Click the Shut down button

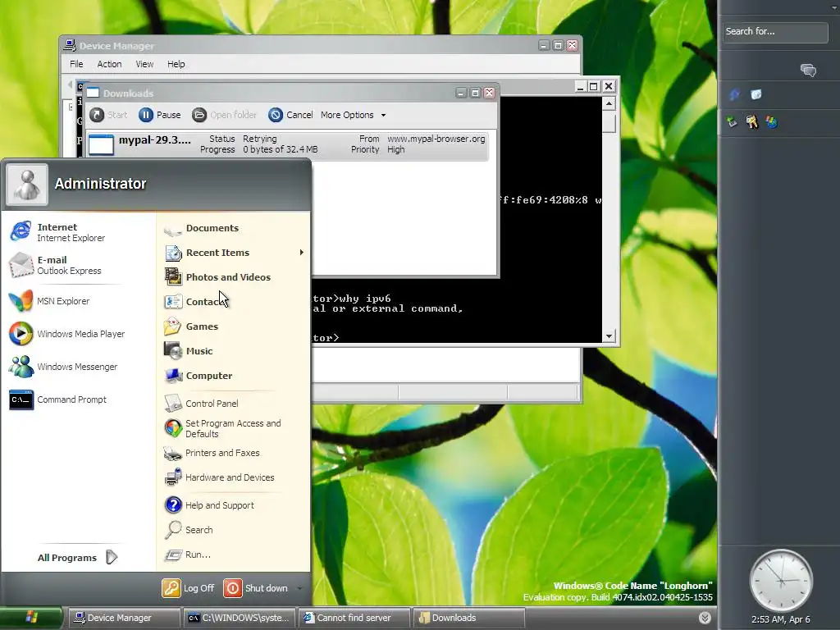256,588
